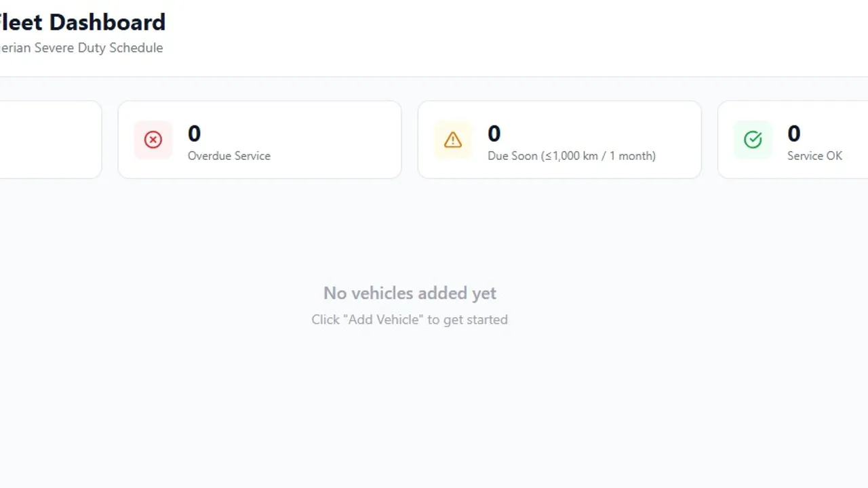Click the Service OK count number 0
Image resolution: width=868 pixels, height=488 pixels.
(x=793, y=134)
